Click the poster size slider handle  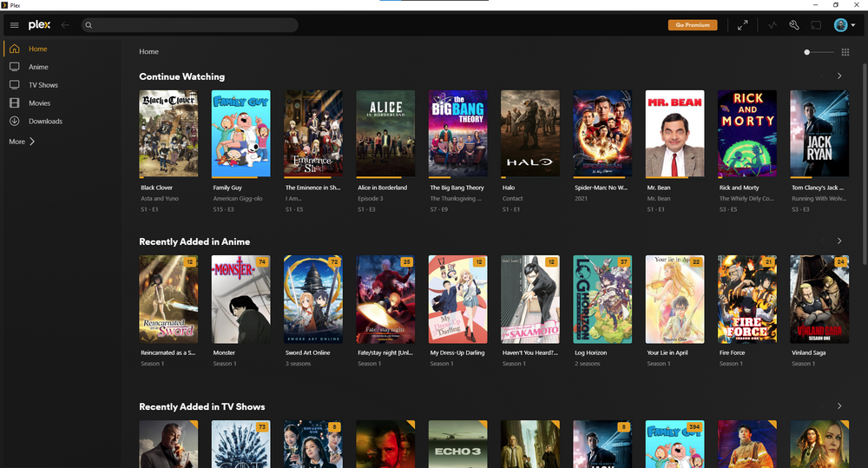807,52
